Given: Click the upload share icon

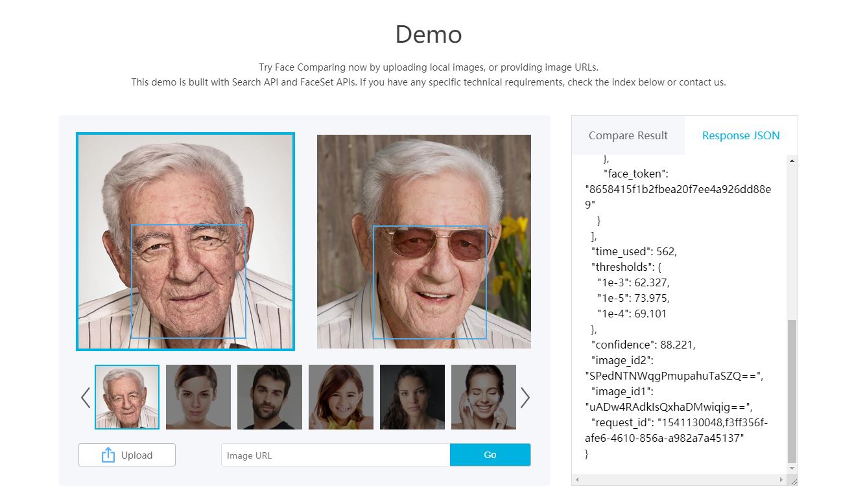Looking at the screenshot, I should pos(108,455).
